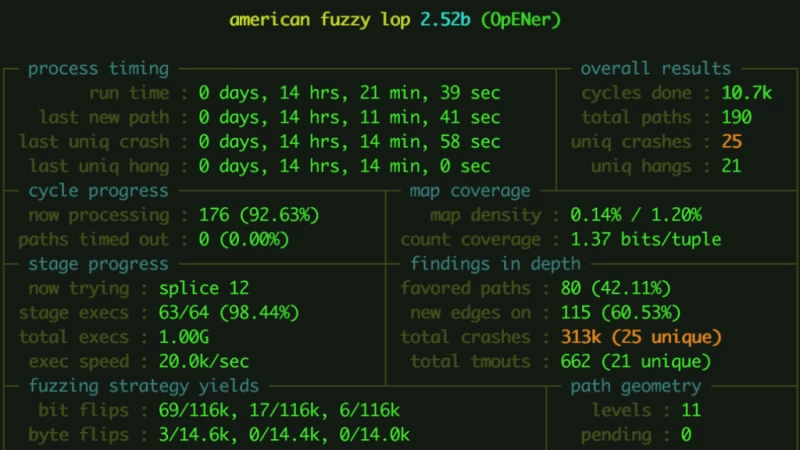Click the 'favored paths' label
The width and height of the screenshot is (800, 450).
point(465,289)
